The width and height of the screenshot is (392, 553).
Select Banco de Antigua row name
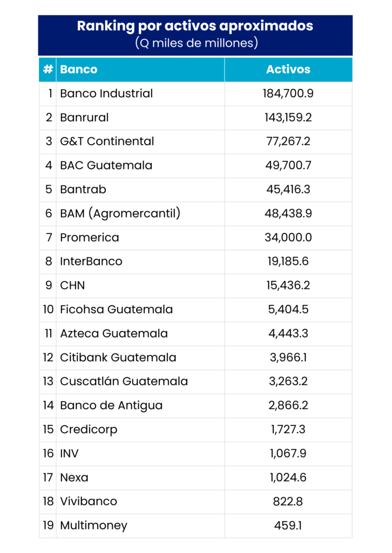pos(111,406)
